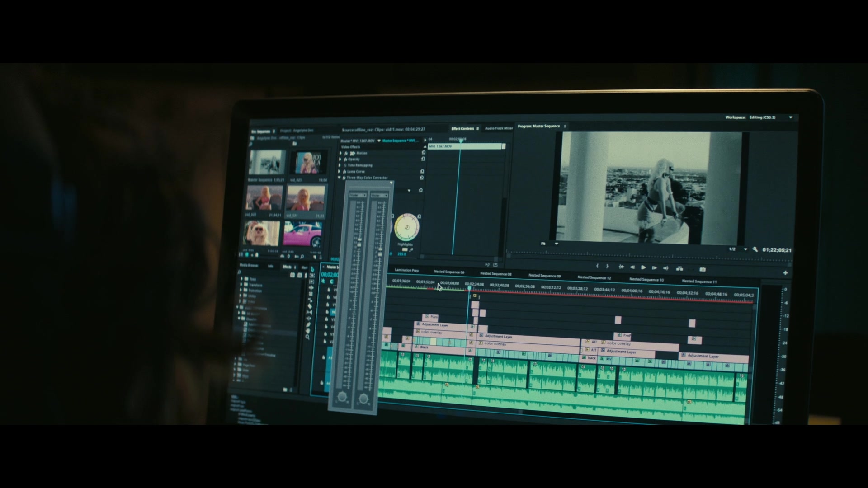Expand the Opacity effect properties
The height and width of the screenshot is (488, 868).
(x=340, y=159)
